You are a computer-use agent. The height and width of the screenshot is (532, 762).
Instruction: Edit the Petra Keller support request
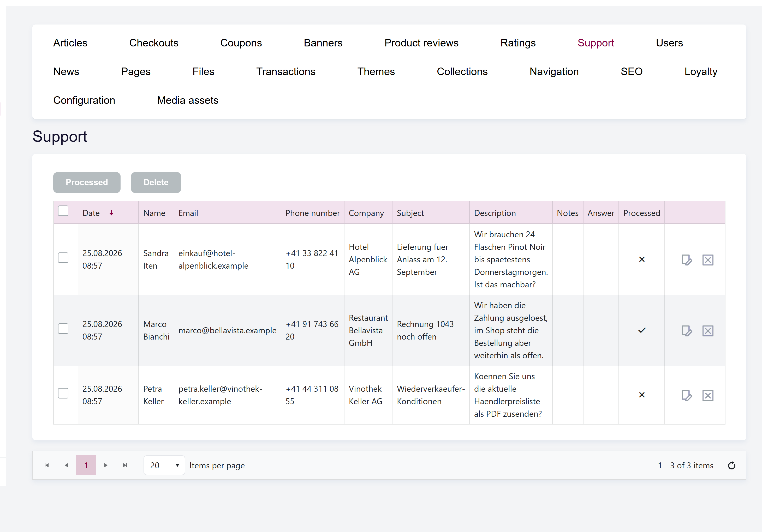[686, 395]
